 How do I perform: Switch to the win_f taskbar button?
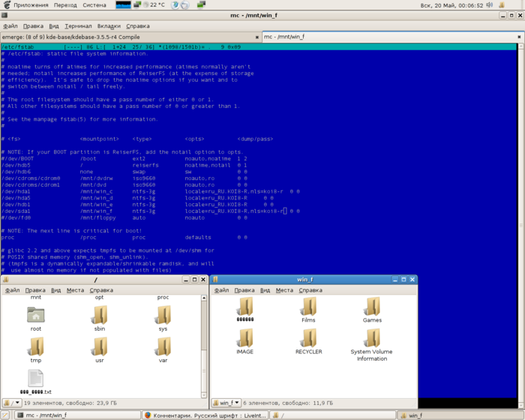click(461, 415)
